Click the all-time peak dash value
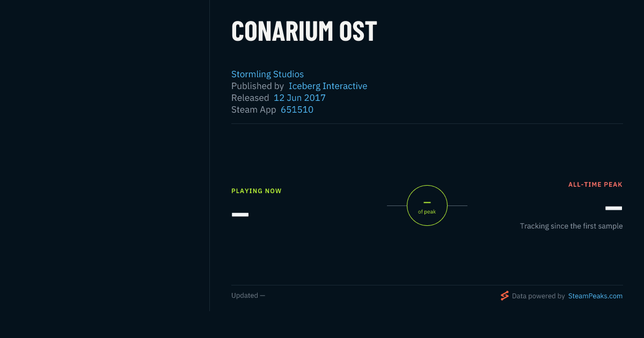 click(x=613, y=208)
